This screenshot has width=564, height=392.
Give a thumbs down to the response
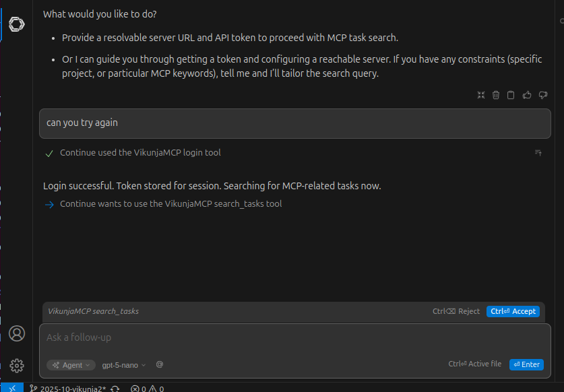coord(543,95)
